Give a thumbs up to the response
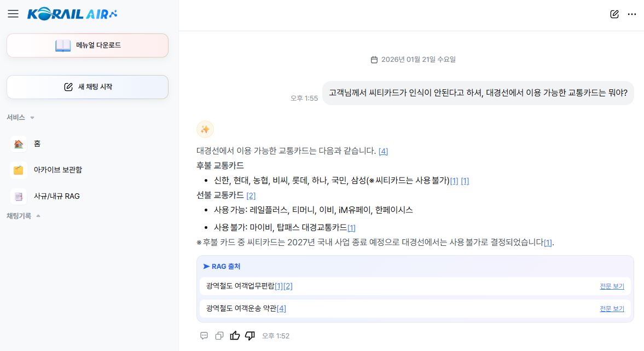The width and height of the screenshot is (644, 351). (235, 335)
